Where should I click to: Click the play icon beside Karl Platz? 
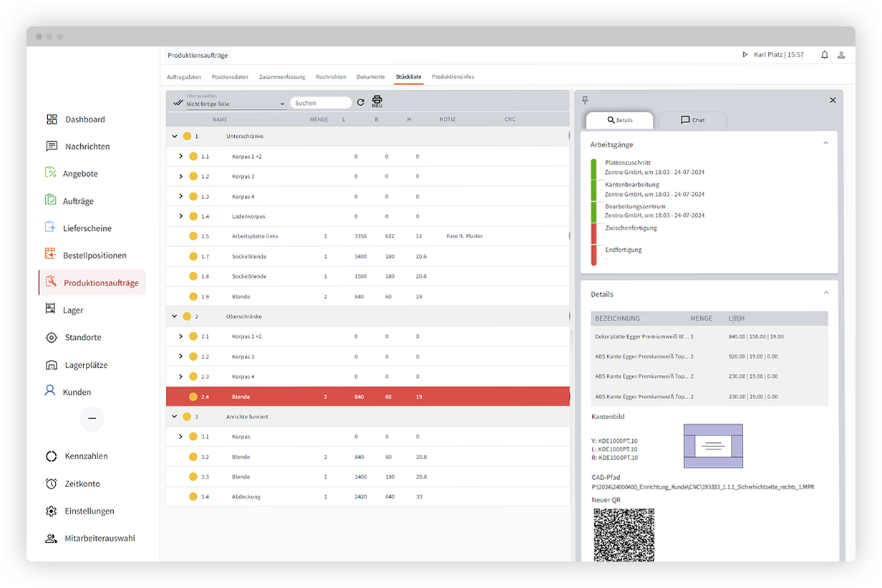(745, 54)
